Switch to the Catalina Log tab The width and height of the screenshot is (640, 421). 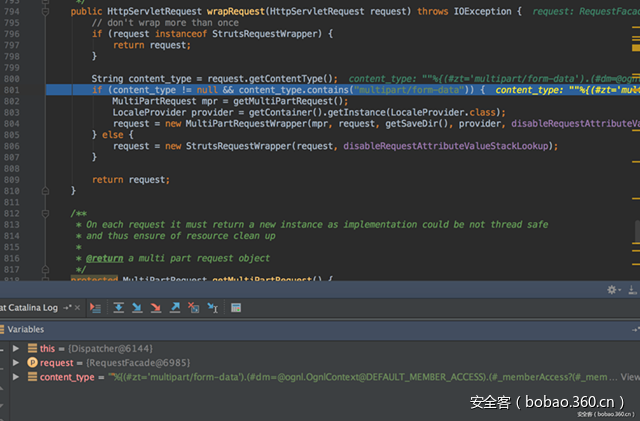pyautogui.click(x=30, y=308)
